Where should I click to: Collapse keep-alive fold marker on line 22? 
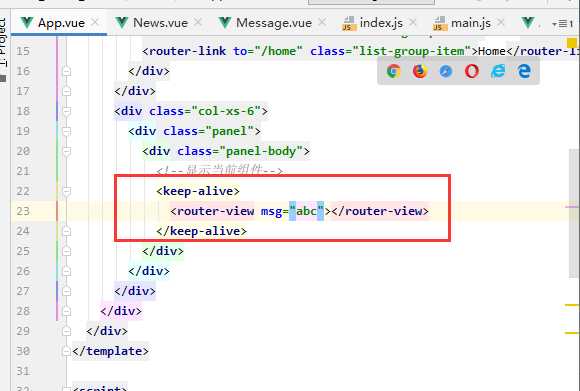(x=67, y=191)
